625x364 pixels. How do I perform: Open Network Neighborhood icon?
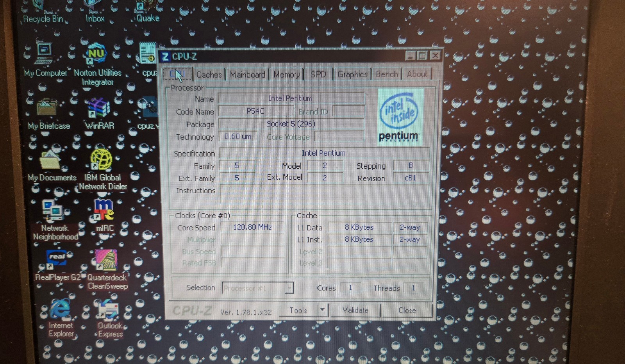[x=55, y=220]
